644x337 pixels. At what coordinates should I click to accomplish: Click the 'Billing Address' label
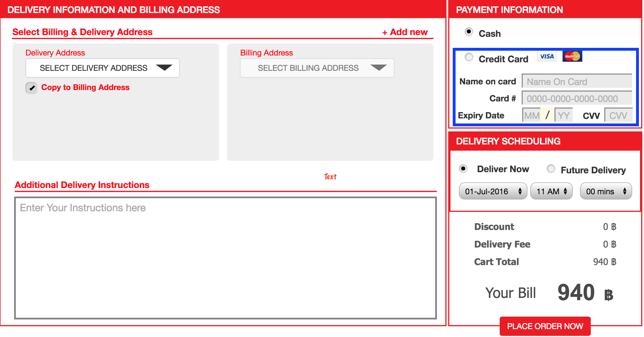[267, 53]
